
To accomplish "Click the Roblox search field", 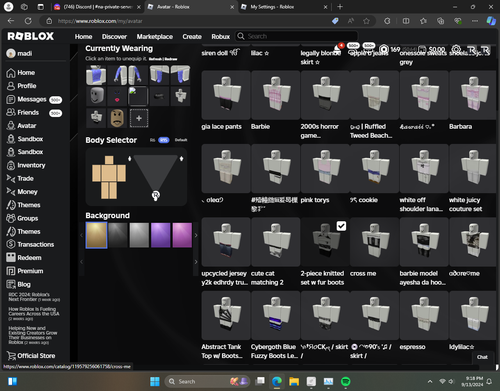I will coord(297,36).
